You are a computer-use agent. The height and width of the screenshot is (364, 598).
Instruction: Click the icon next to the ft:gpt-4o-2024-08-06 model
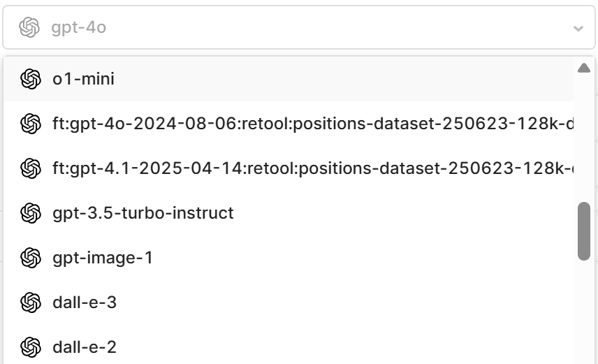pyautogui.click(x=31, y=124)
